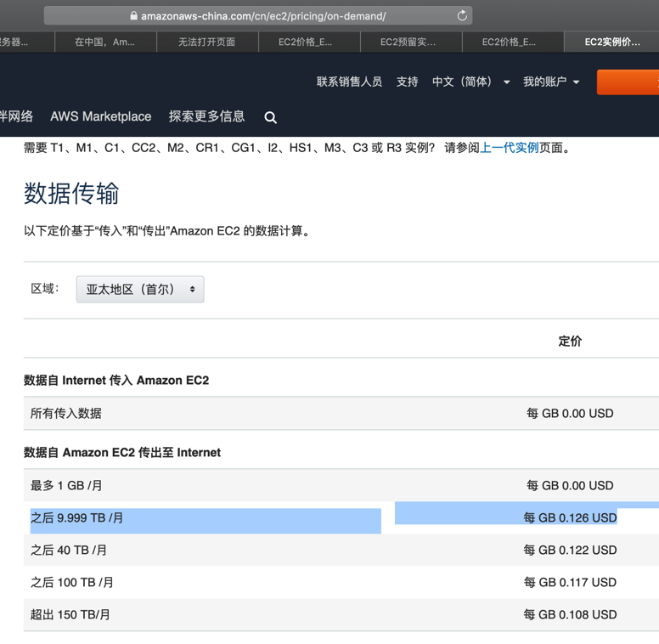Image resolution: width=659 pixels, height=644 pixels.
Task: Open the 区域 region dropdown 亚太地区（首尔）
Action: pyautogui.click(x=140, y=289)
